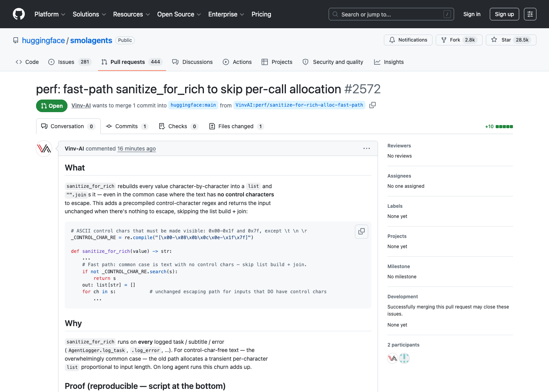The height and width of the screenshot is (392, 549).
Task: Open the Projects tab
Action: 277,62
